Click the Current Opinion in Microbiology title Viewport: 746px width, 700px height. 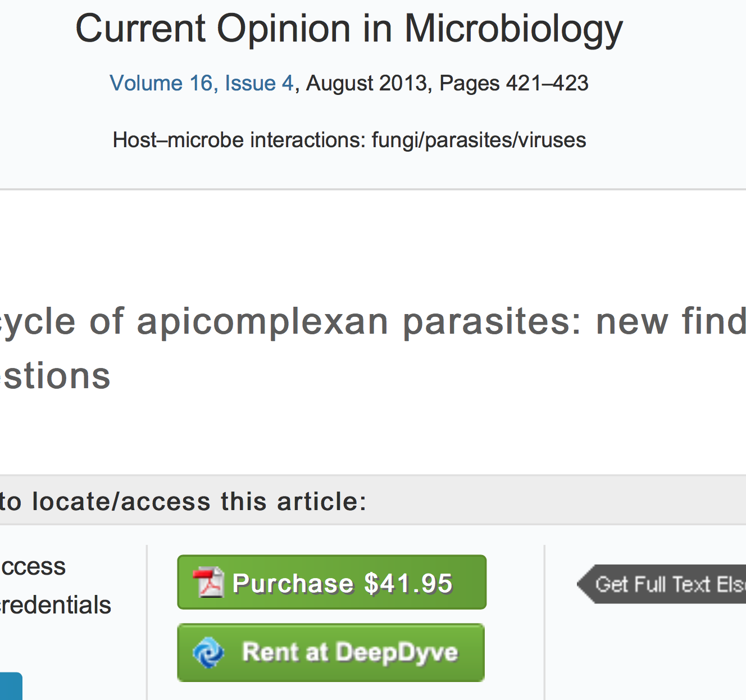[x=349, y=29]
